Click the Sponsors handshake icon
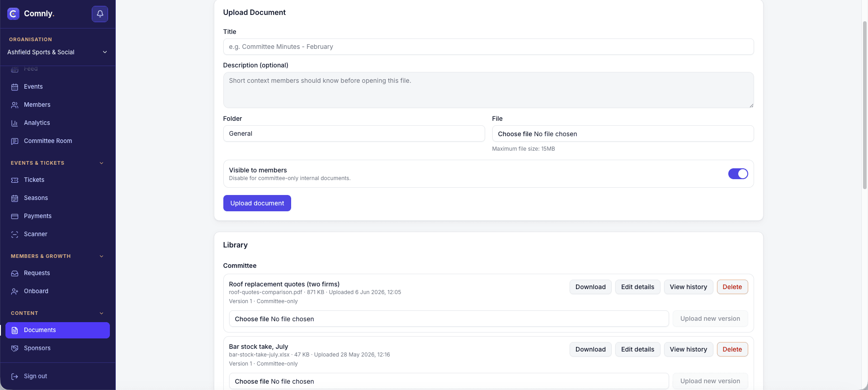 pyautogui.click(x=14, y=348)
